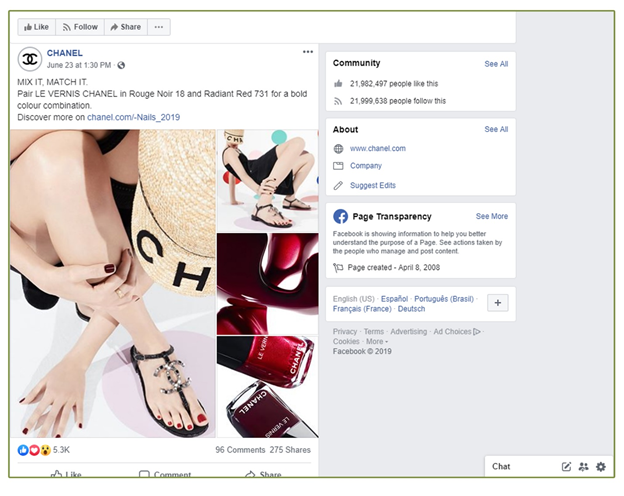Click the Facebook logo in Page Transparency
This screenshot has height=496, width=624.
pyautogui.click(x=341, y=217)
